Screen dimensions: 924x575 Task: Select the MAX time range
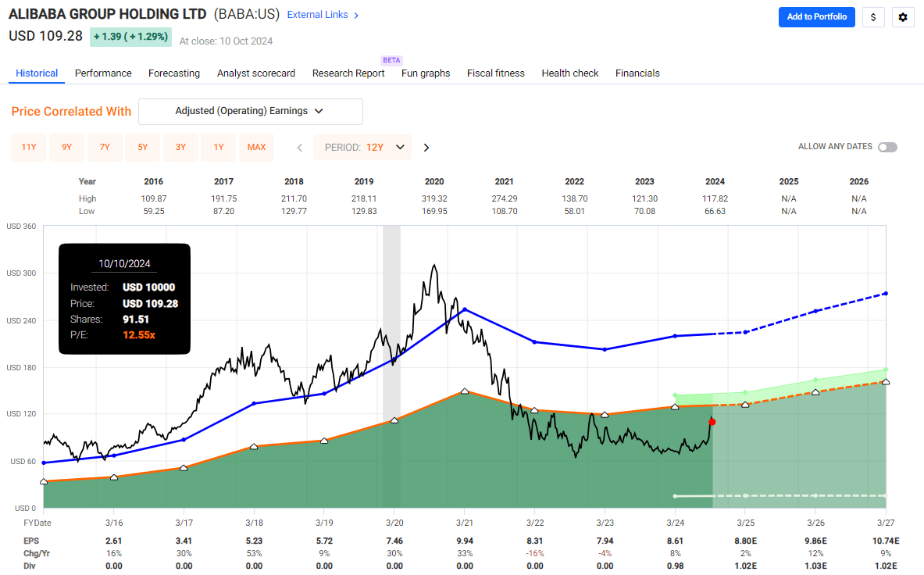click(257, 147)
